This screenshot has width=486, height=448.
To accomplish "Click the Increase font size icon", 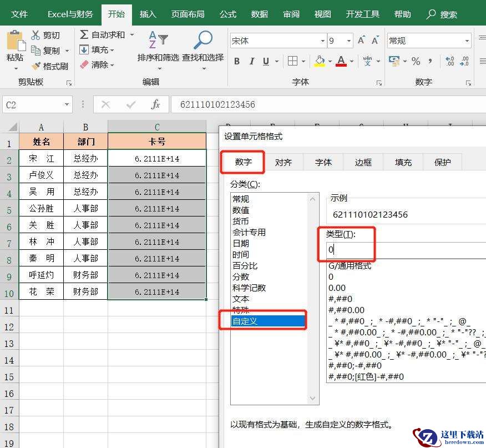I will point(361,41).
